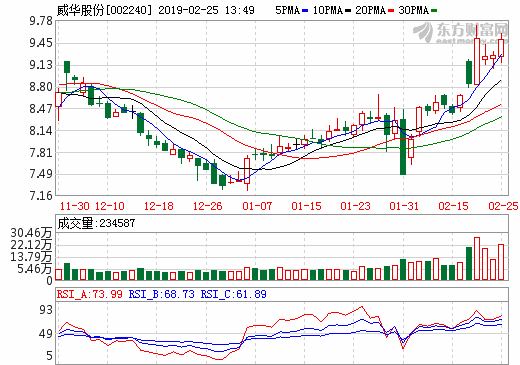Click the 01-07 date label

(x=257, y=206)
